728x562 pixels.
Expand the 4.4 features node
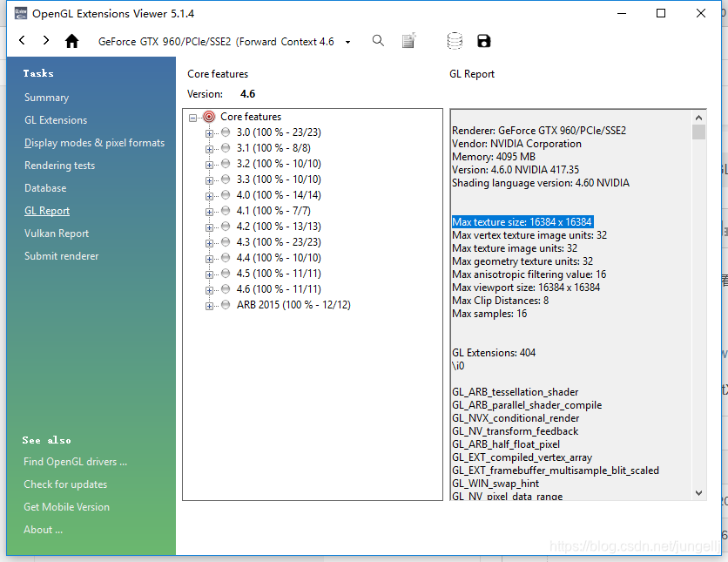(x=209, y=259)
